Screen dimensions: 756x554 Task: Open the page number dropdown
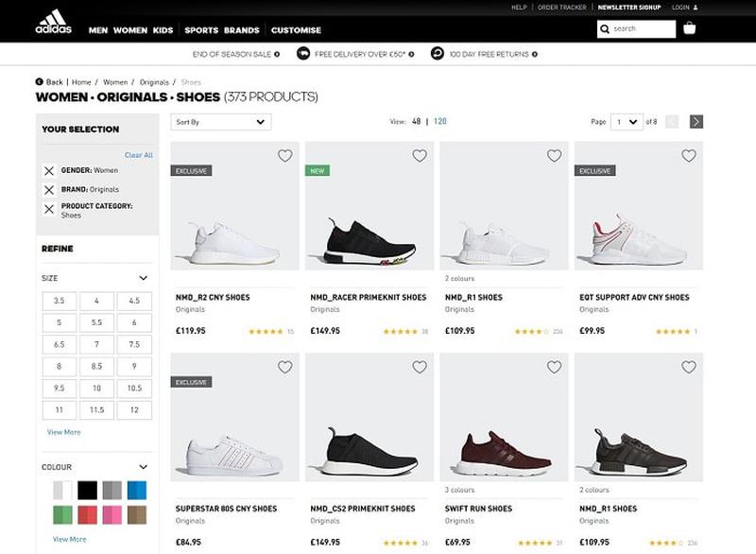[627, 122]
